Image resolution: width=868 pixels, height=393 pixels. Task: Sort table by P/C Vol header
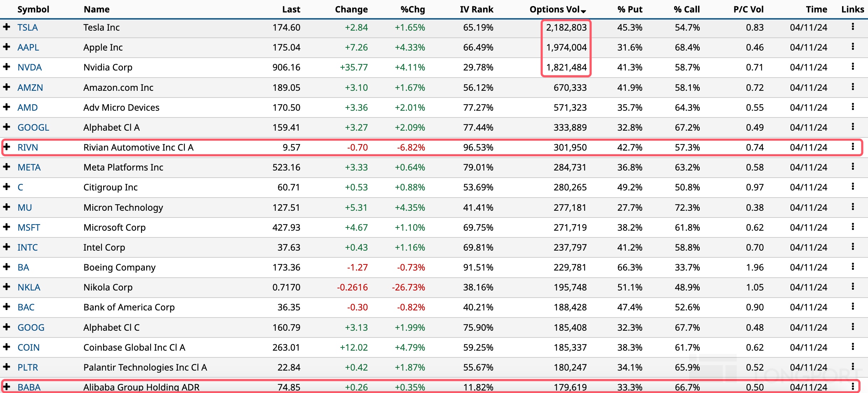[x=748, y=10]
